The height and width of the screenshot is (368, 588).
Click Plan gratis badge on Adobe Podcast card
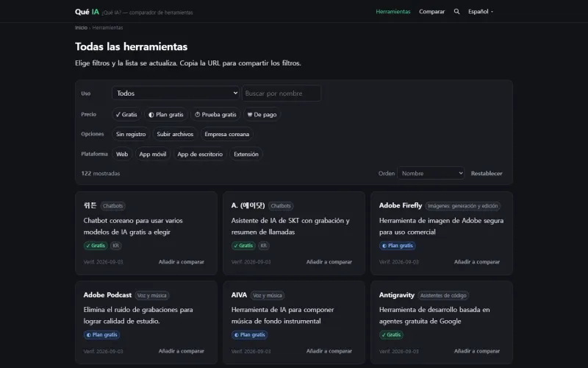(101, 335)
